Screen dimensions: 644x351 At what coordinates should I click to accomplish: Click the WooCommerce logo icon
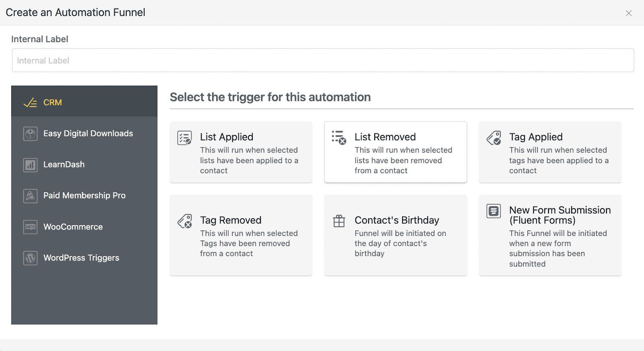click(x=31, y=227)
